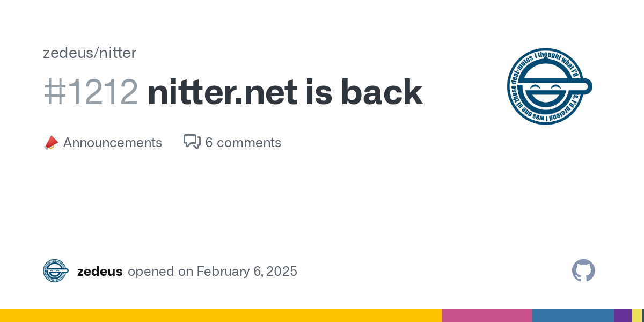644x322 pixels.
Task: Open the zedeus/nitter repository name
Action: [90, 53]
